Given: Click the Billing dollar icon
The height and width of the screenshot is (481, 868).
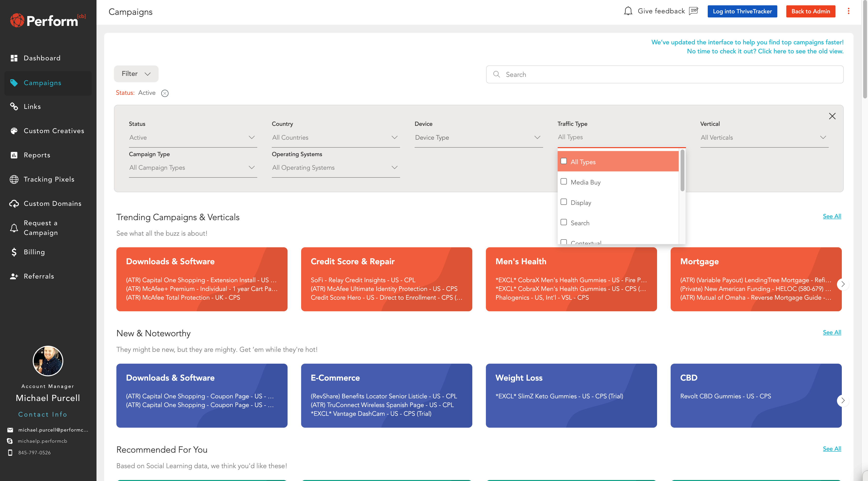Looking at the screenshot, I should click(x=14, y=252).
